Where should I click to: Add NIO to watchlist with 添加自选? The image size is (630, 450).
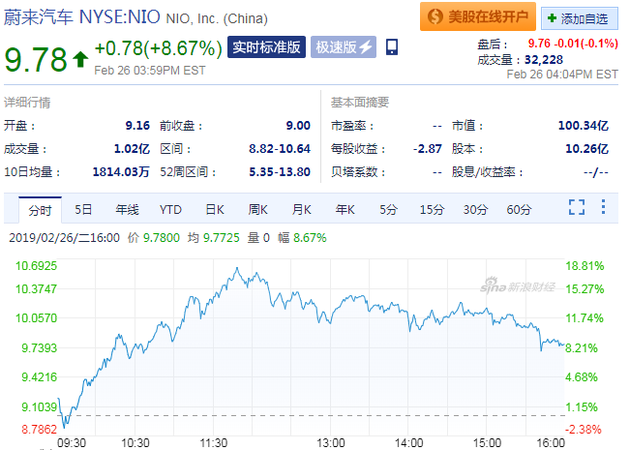[x=579, y=18]
